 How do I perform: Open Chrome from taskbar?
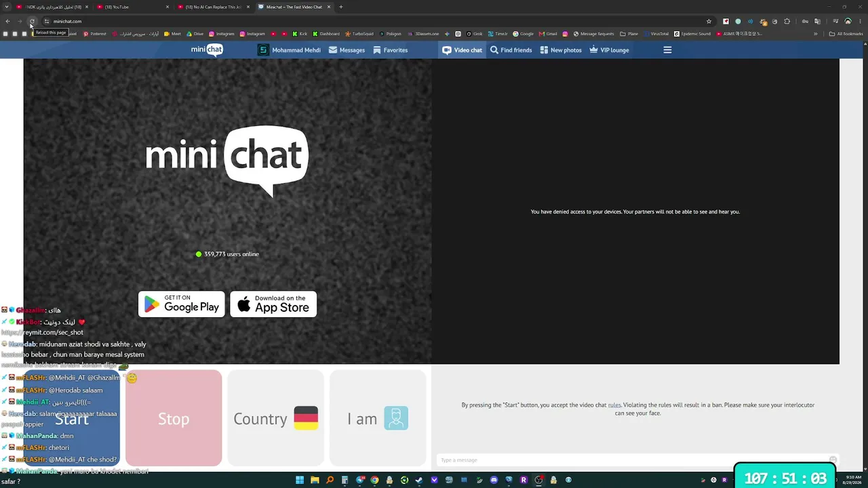click(375, 480)
